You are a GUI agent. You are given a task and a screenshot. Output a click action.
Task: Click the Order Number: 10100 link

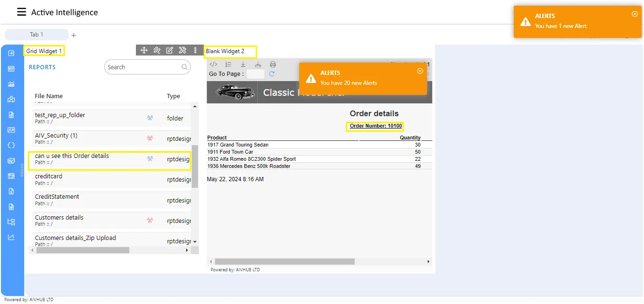(x=376, y=126)
